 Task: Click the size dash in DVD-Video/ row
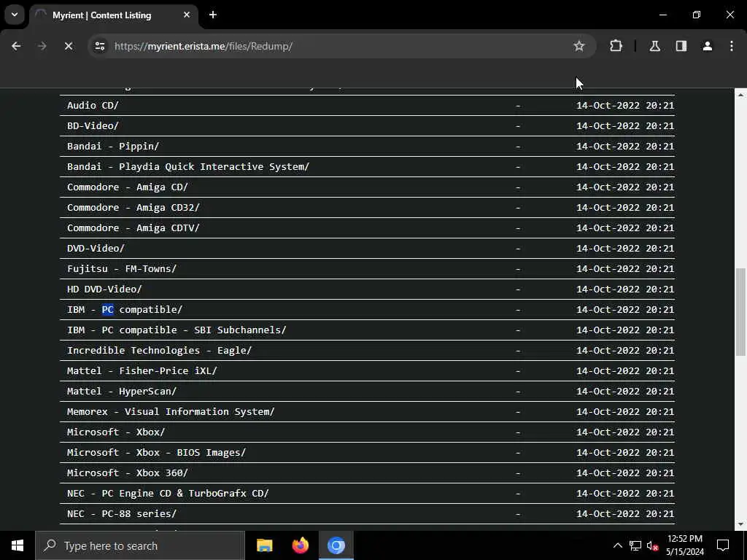[518, 249]
